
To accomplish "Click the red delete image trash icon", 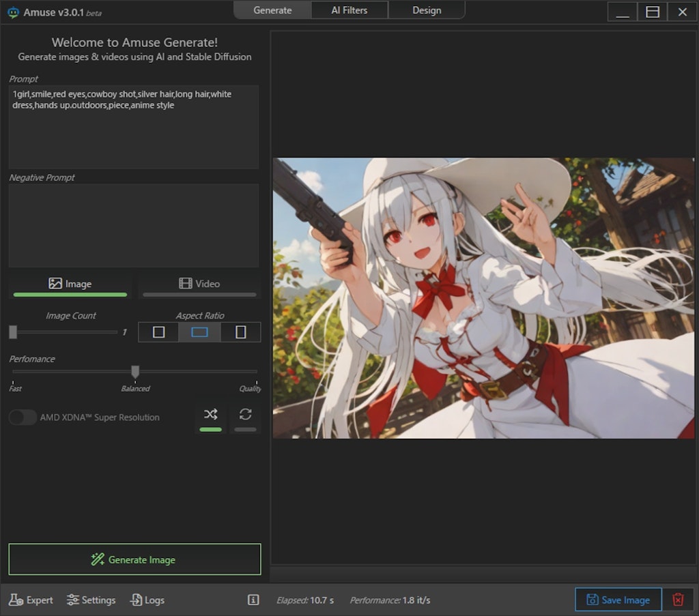I will 678,600.
